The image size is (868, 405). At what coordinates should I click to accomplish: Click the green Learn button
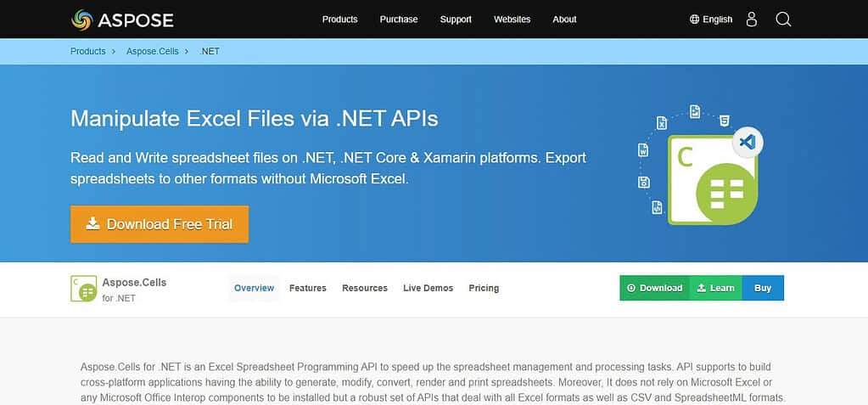716,288
